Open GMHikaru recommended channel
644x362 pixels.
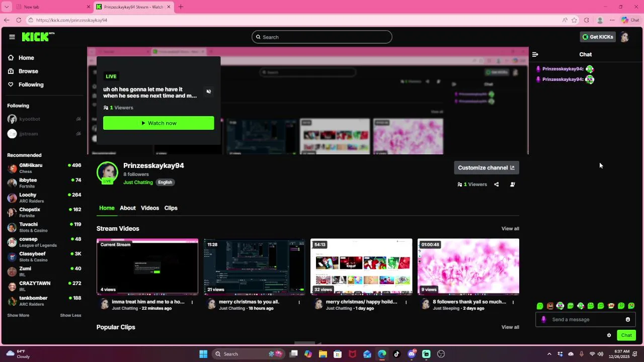click(x=44, y=168)
